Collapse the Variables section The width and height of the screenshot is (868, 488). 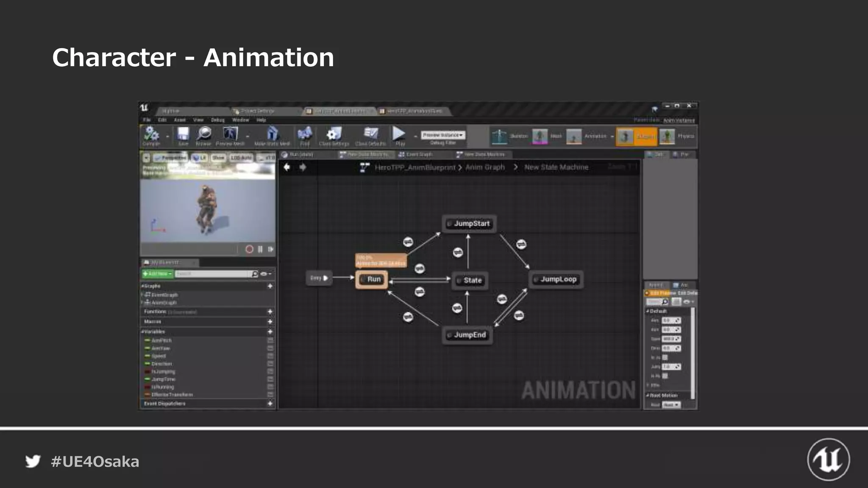[x=143, y=332]
